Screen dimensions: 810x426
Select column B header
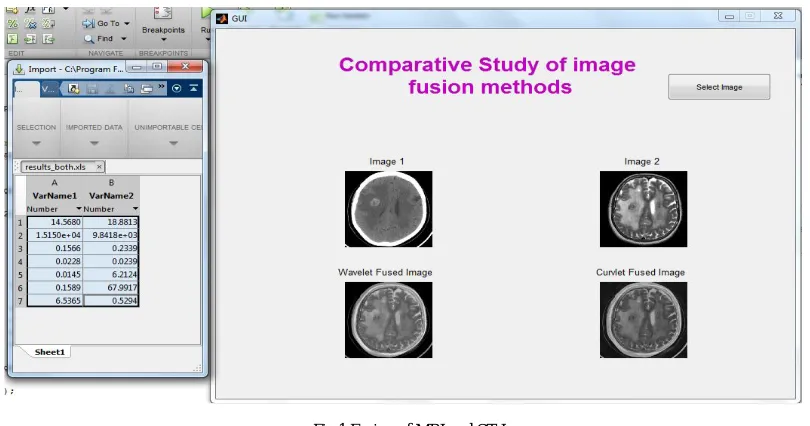pos(111,183)
